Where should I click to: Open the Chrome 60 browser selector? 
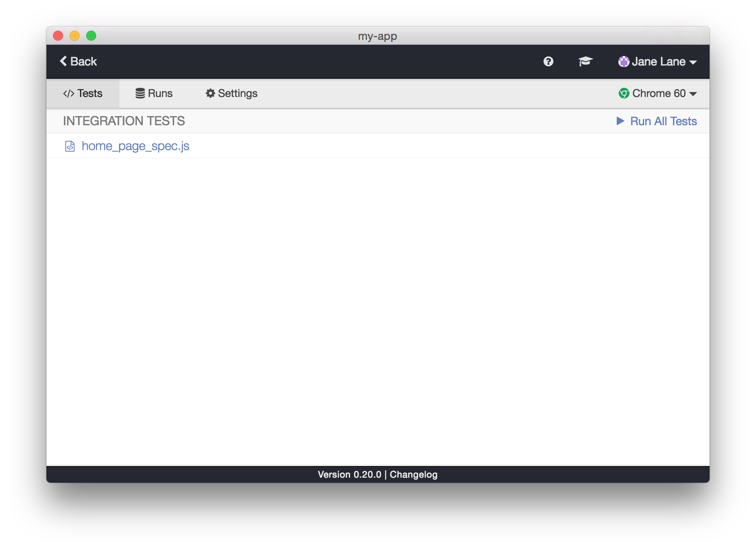(x=658, y=93)
